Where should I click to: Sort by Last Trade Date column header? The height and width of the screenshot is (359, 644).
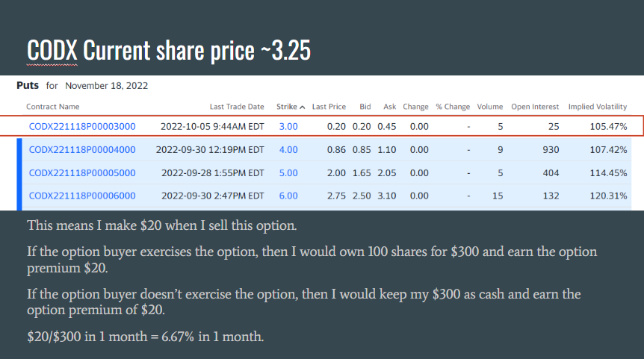pyautogui.click(x=237, y=107)
